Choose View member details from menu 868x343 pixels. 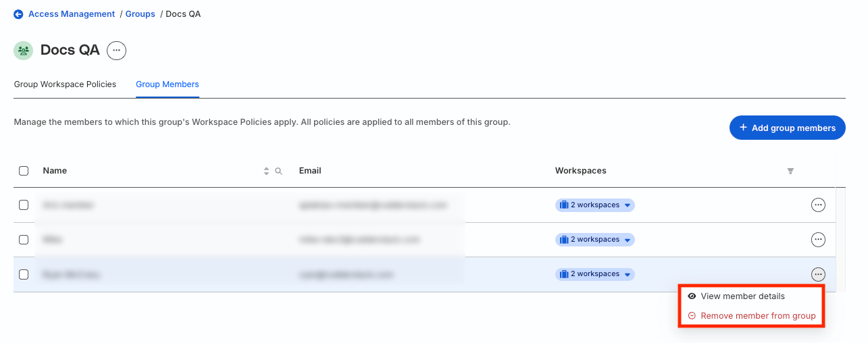point(742,296)
